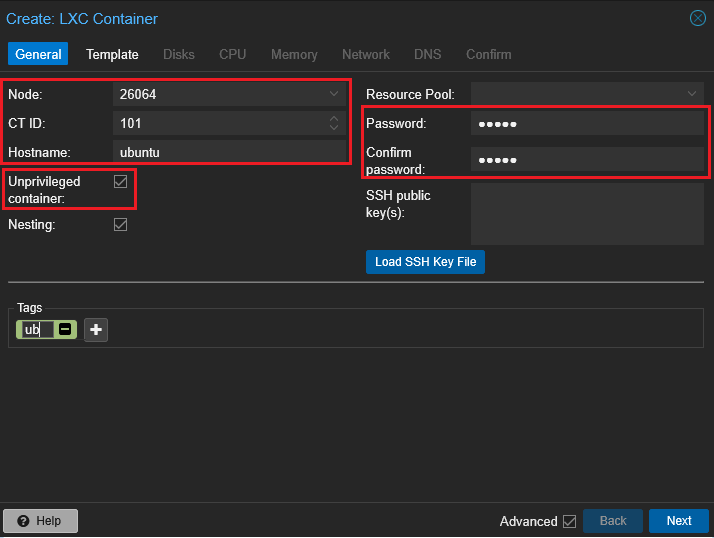Decrease the CT ID using spinner down arrow
Image resolution: width=714 pixels, height=538 pixels.
tap(334, 129)
